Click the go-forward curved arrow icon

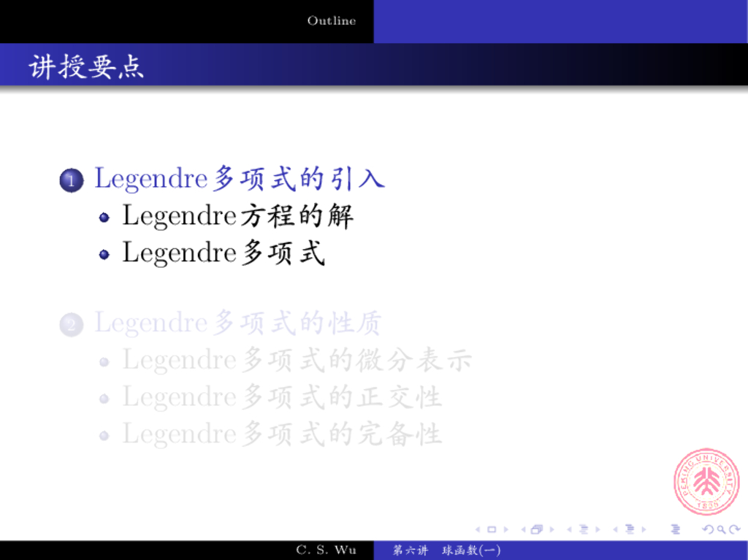735,529
